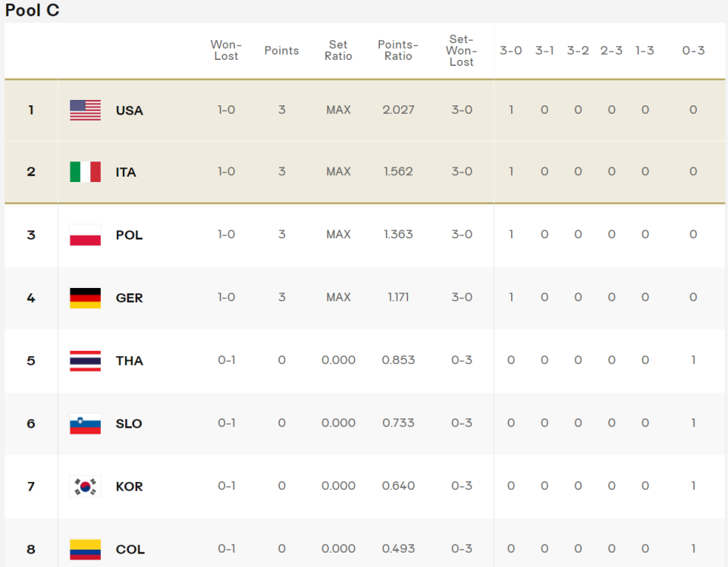Click the Thailand flag icon
This screenshot has height=567, width=728.
click(85, 361)
